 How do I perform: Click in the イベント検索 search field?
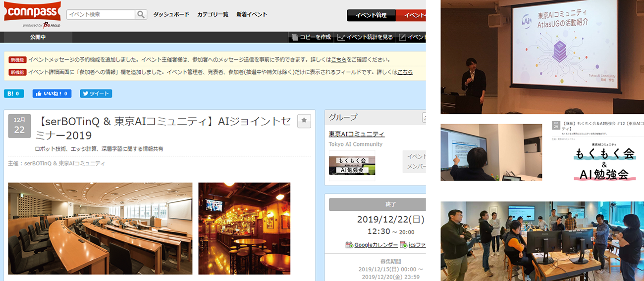101,14
